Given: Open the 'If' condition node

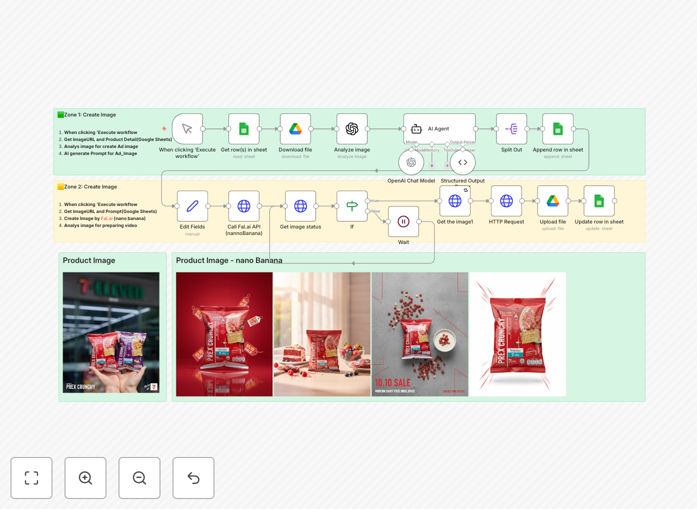Looking at the screenshot, I should click(352, 206).
